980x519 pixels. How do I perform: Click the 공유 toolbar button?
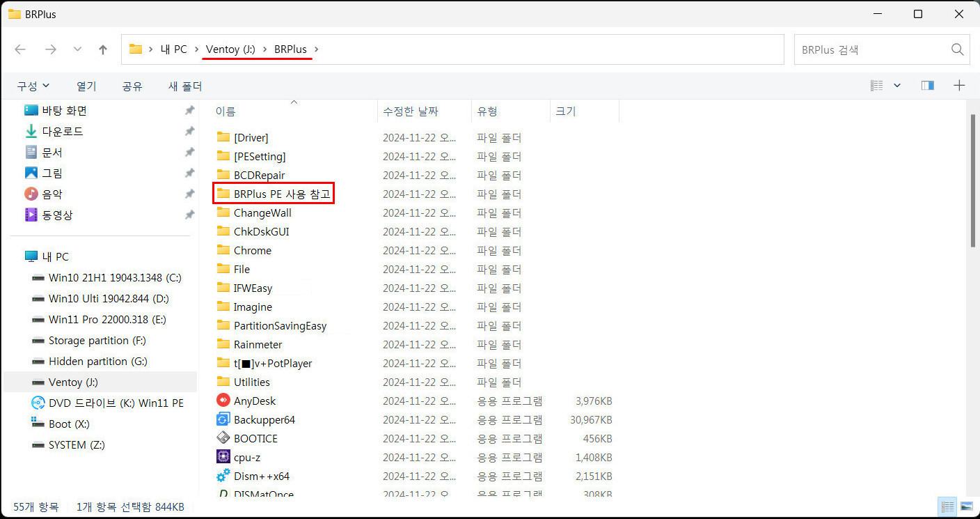(x=132, y=86)
